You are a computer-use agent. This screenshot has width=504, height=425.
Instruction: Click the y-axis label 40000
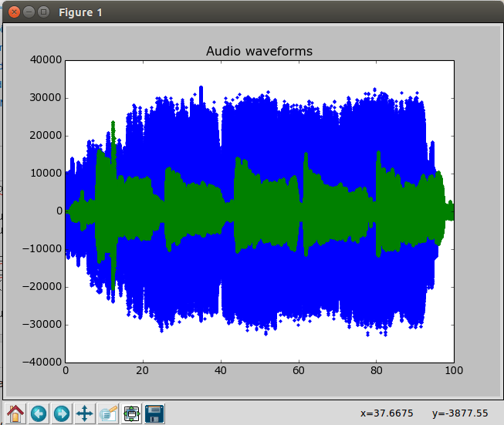46,59
